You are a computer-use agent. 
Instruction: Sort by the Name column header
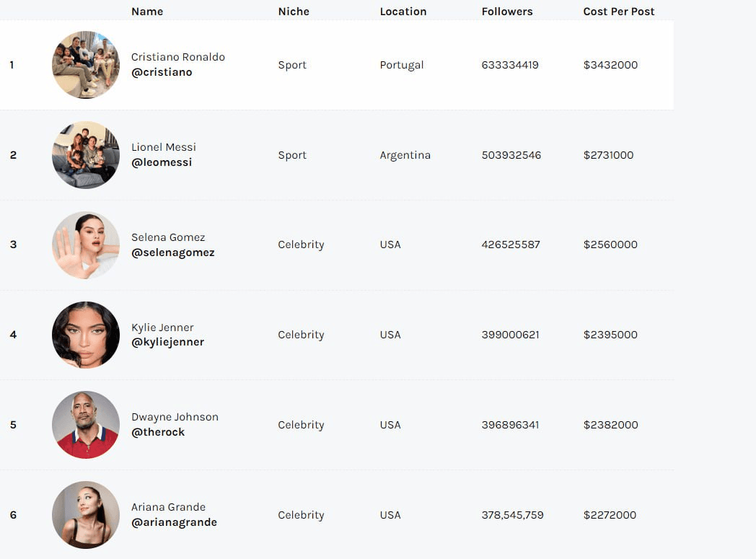pyautogui.click(x=147, y=12)
